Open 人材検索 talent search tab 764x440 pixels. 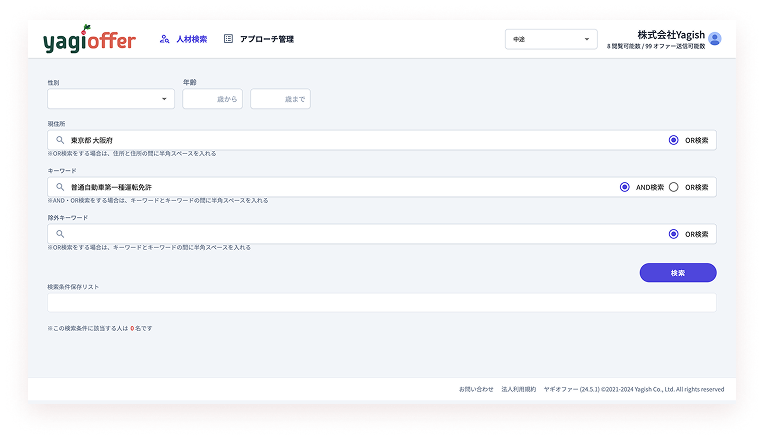click(191, 39)
